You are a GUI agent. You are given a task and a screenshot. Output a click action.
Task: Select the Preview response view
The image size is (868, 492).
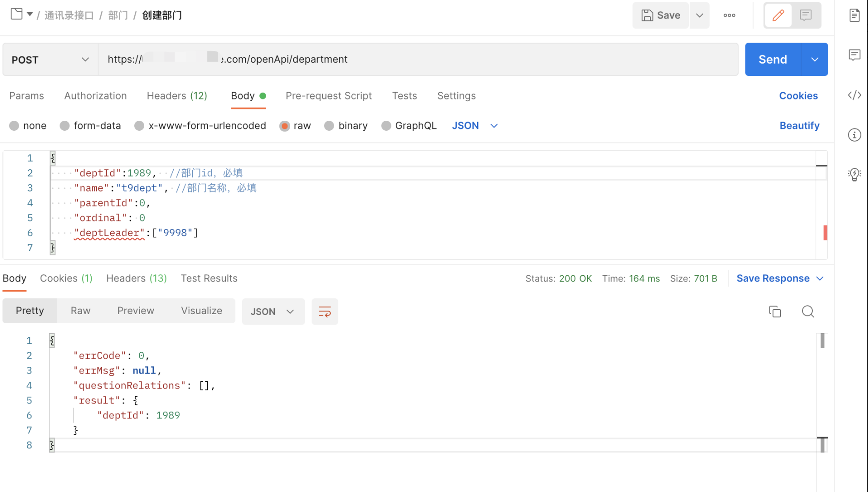click(136, 311)
